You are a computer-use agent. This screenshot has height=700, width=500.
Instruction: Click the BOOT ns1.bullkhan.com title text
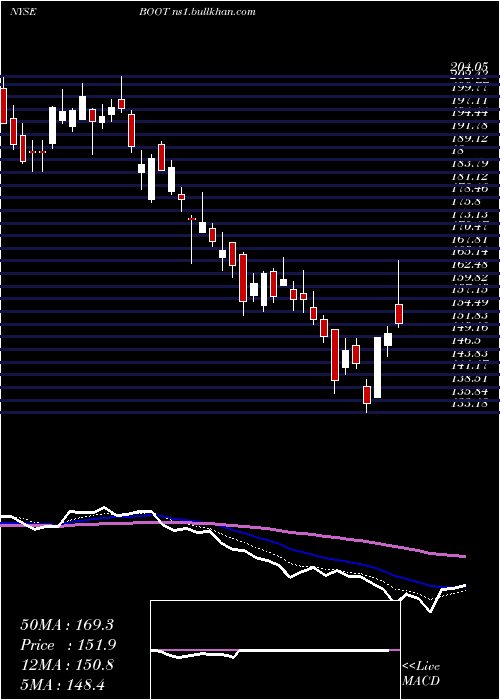(x=197, y=12)
